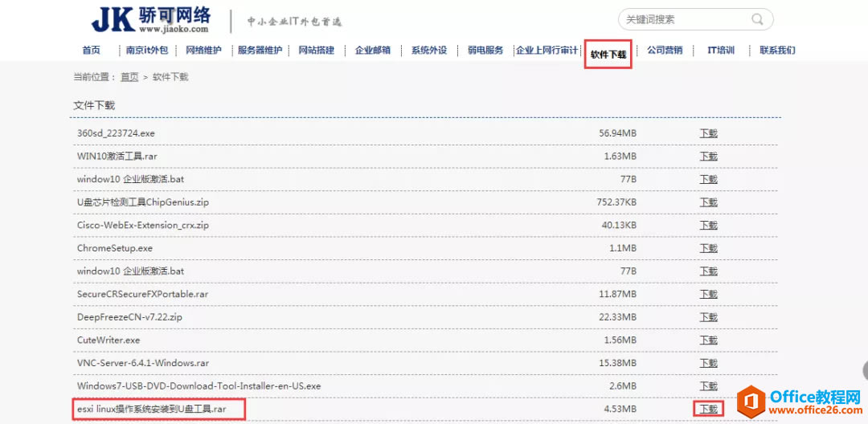The height and width of the screenshot is (424, 868).
Task: Download Windows7-USB-DVD-Download-Tool installer
Action: tap(709, 386)
